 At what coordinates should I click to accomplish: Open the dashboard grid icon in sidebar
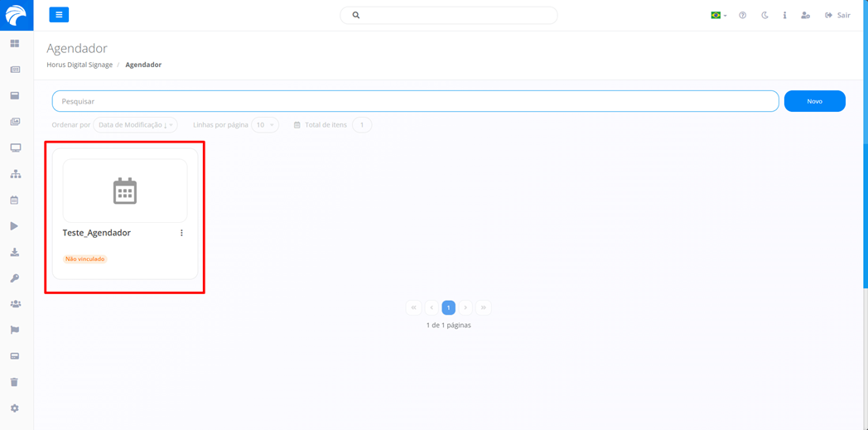pos(15,44)
